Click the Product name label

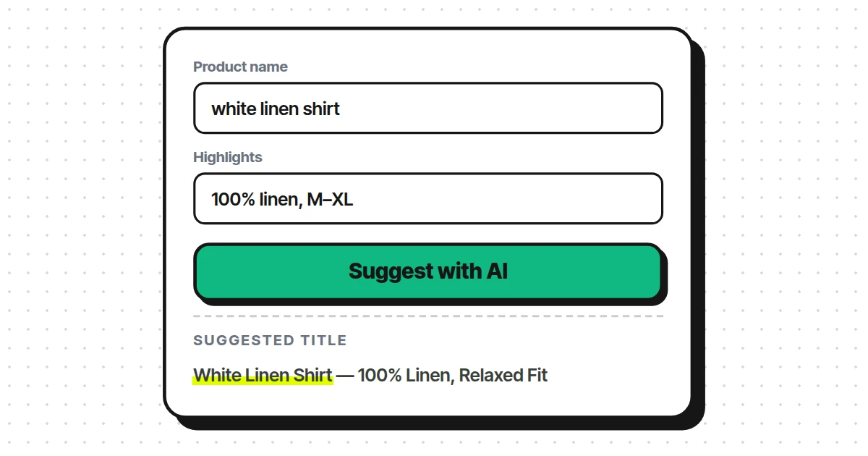coord(240,67)
